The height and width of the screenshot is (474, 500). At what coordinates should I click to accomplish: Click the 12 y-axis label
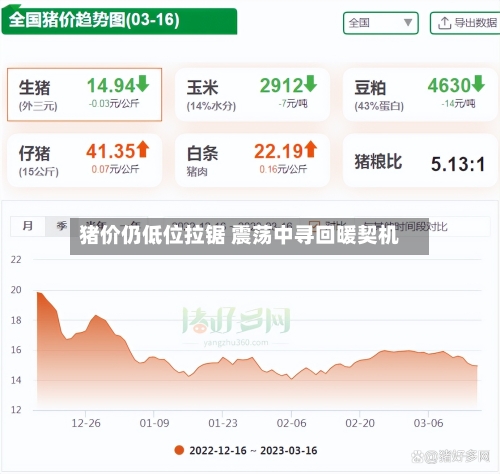[16, 410]
